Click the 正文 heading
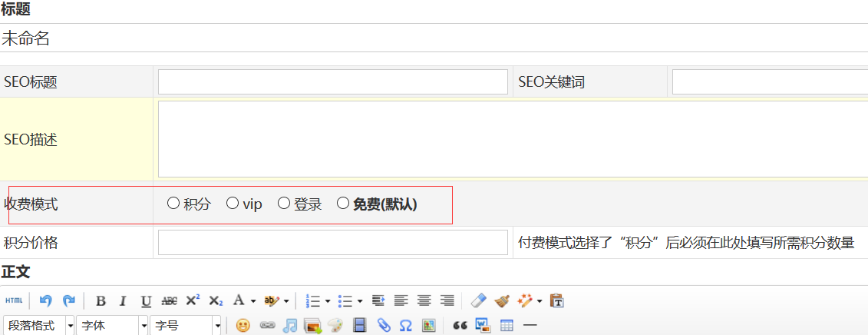This screenshot has width=868, height=335. click(x=15, y=272)
